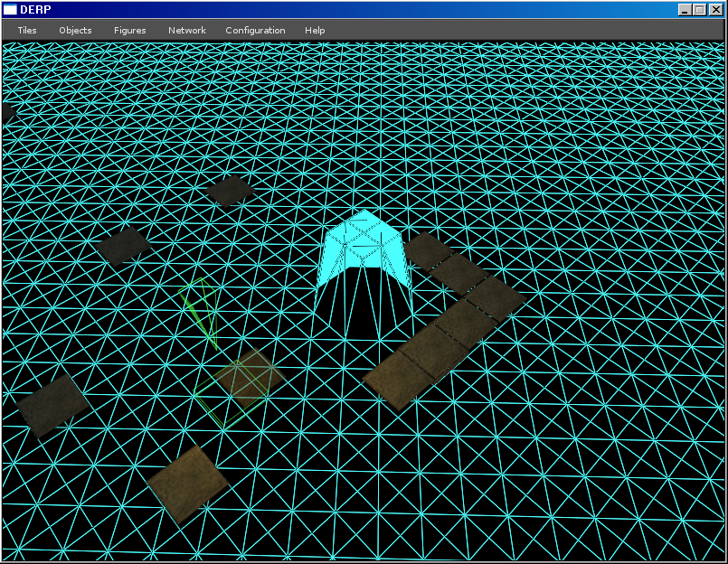Open the Configuration menu
728x564 pixels.
255,30
